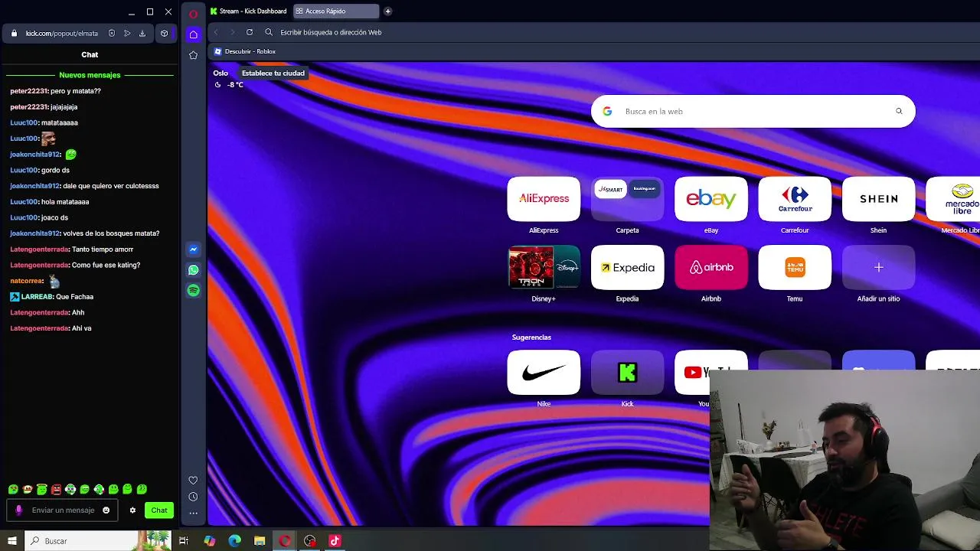Viewport: 980px width, 551px height.
Task: Open Aria star icon in Opera sidebar
Action: point(193,55)
